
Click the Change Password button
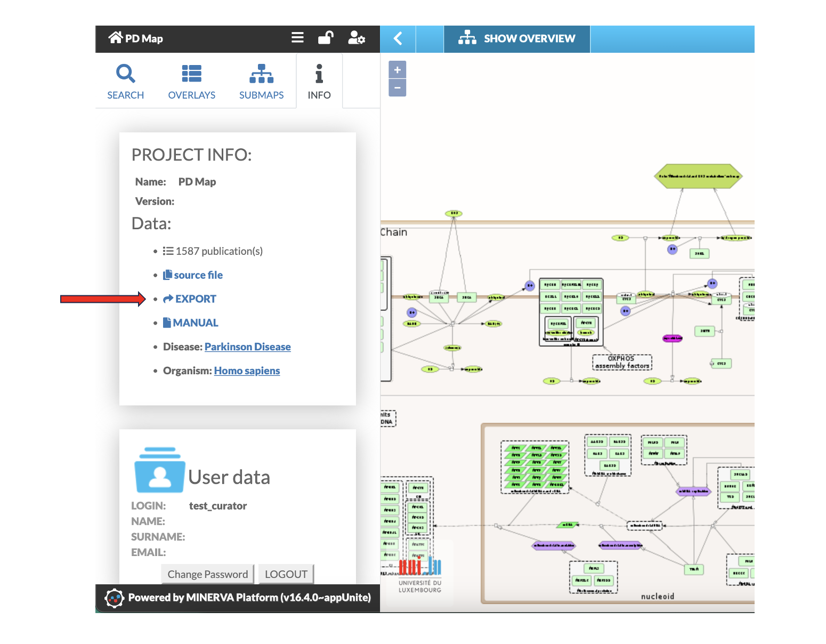208,574
